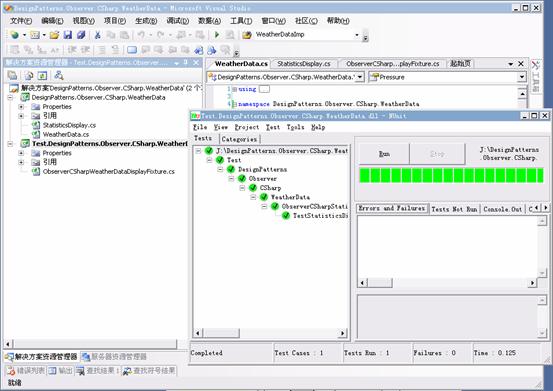The height and width of the screenshot is (391, 553).
Task: Click the green NUnit test progress bar
Action: pos(451,175)
